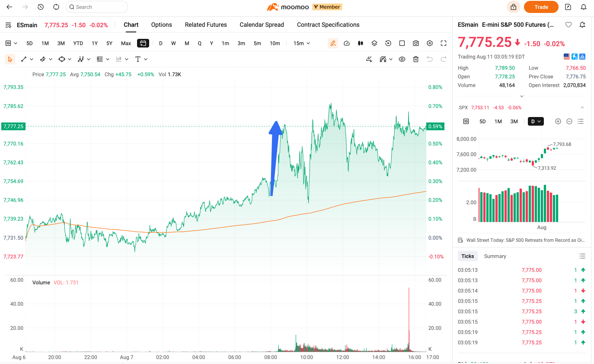
Task: Open the gauge indicator icon in the chart toolbar
Action: [x=346, y=43]
